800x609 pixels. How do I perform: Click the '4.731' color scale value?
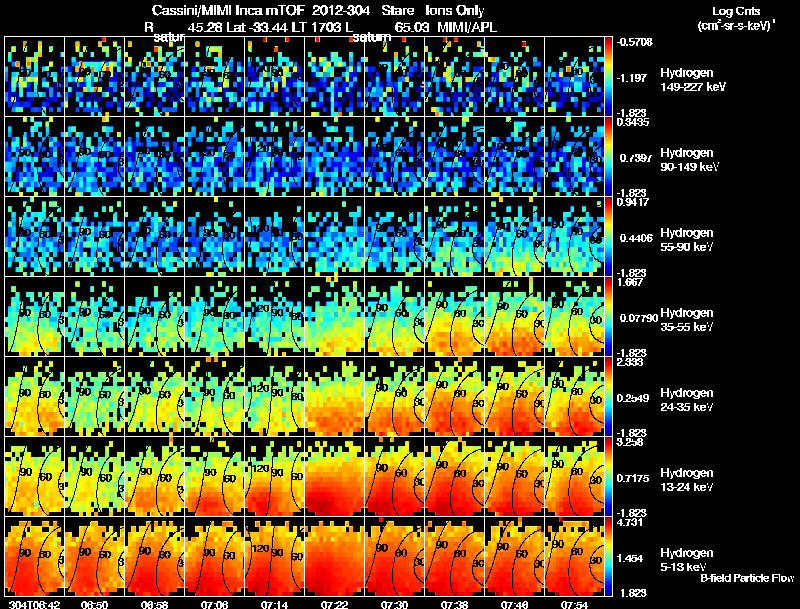630,522
